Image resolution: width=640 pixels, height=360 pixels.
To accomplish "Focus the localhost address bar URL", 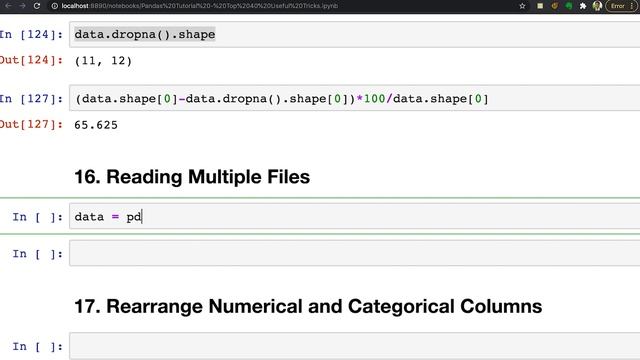I will [200, 6].
